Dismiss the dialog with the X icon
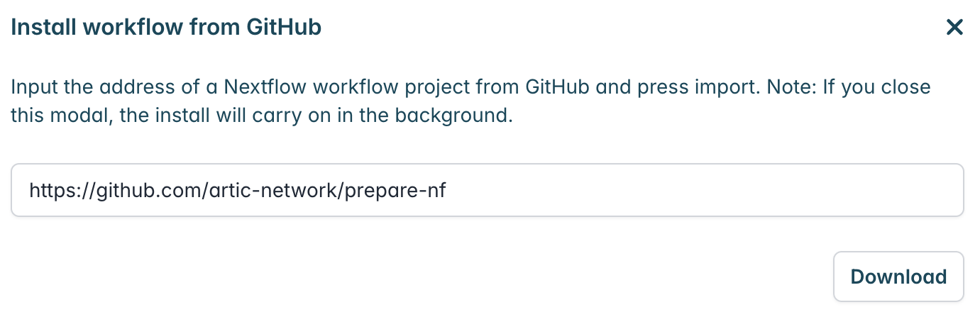The height and width of the screenshot is (312, 980). click(954, 28)
